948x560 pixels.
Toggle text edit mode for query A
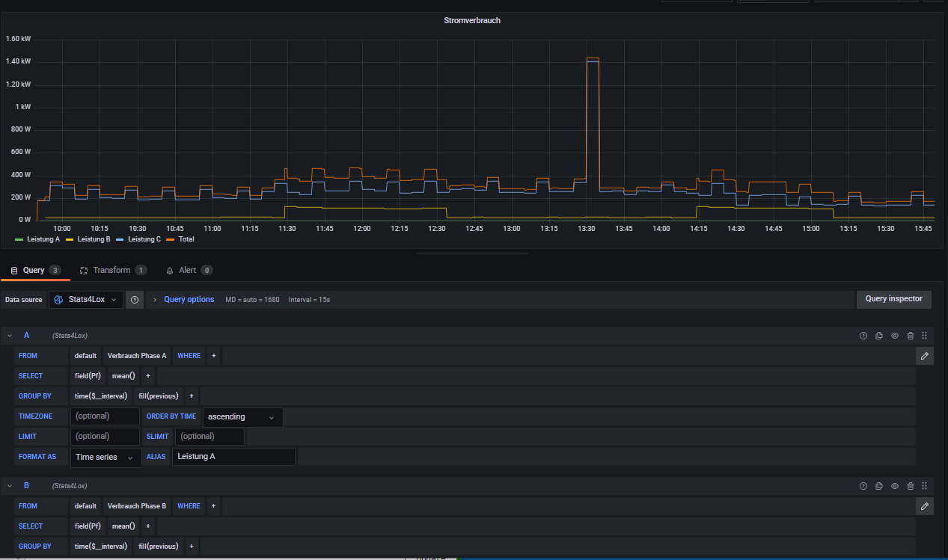pyautogui.click(x=924, y=356)
